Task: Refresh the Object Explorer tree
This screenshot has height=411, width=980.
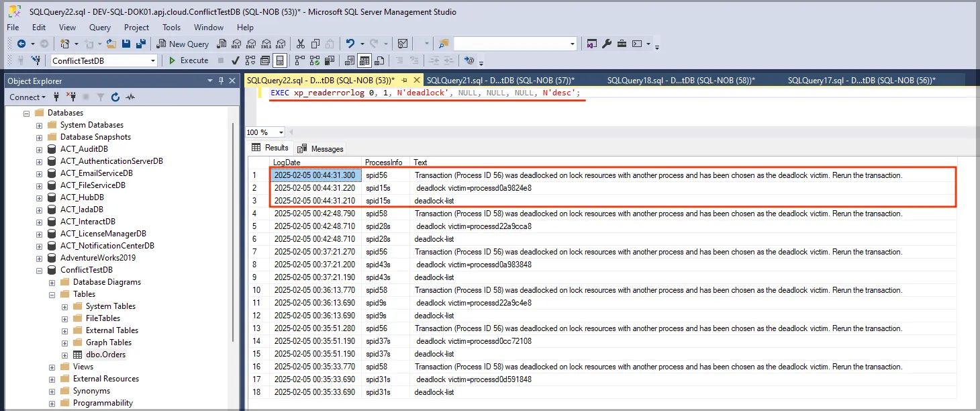Action: tap(115, 97)
